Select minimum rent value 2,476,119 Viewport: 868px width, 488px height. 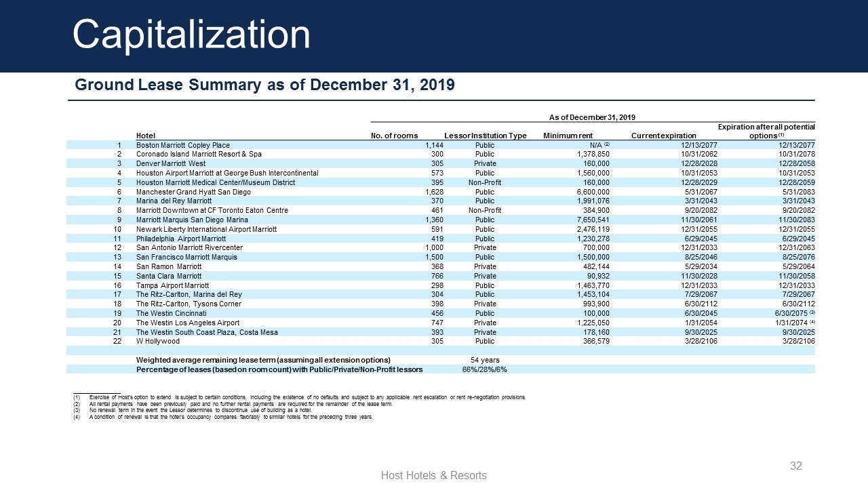(x=593, y=229)
